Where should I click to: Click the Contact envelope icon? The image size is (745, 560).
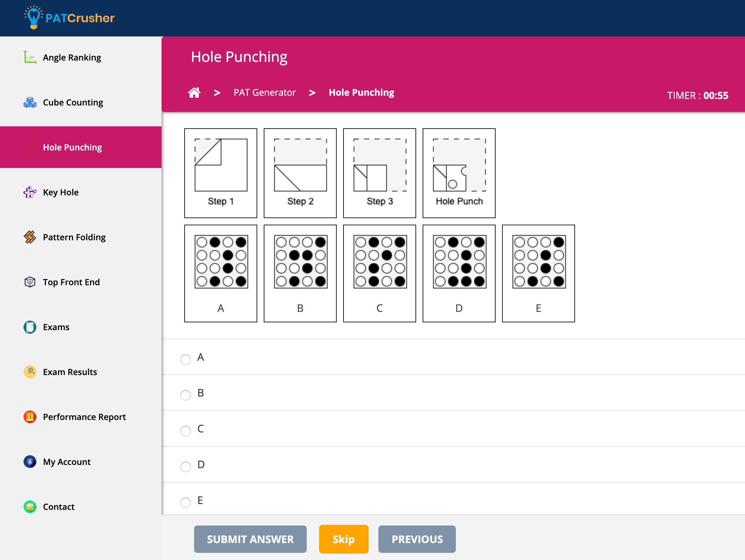click(x=30, y=507)
